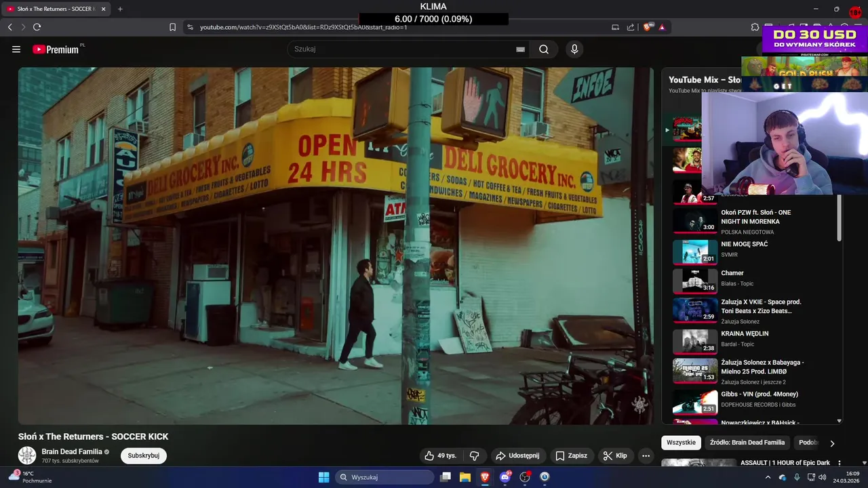Open OneDrive cloud tray icon
Image resolution: width=868 pixels, height=488 pixels.
click(x=783, y=477)
